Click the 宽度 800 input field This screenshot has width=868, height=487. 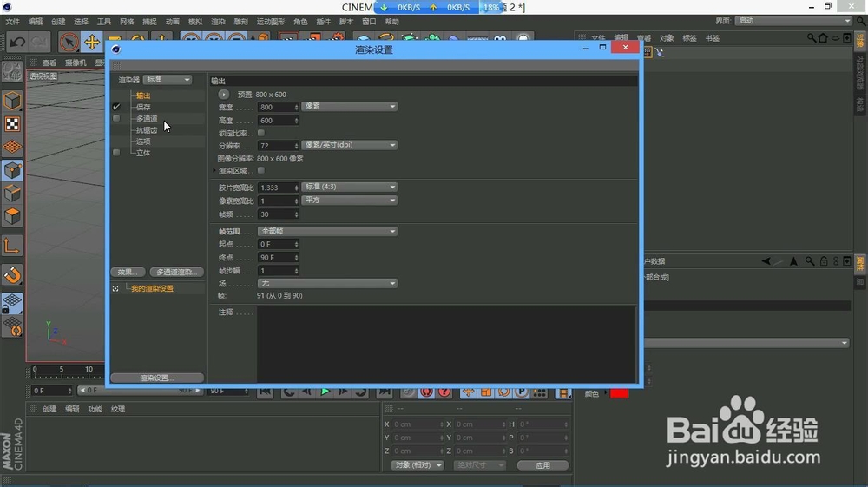(278, 108)
